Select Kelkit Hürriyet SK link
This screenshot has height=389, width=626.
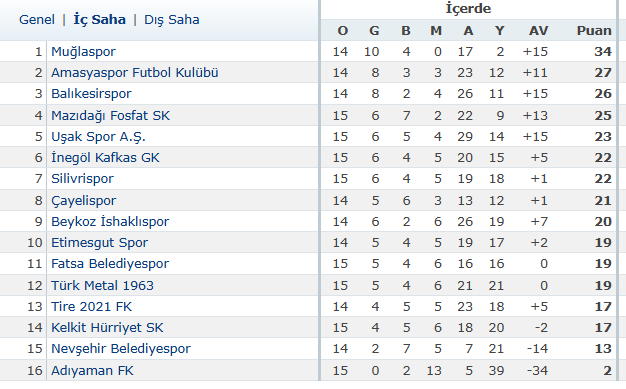(107, 328)
